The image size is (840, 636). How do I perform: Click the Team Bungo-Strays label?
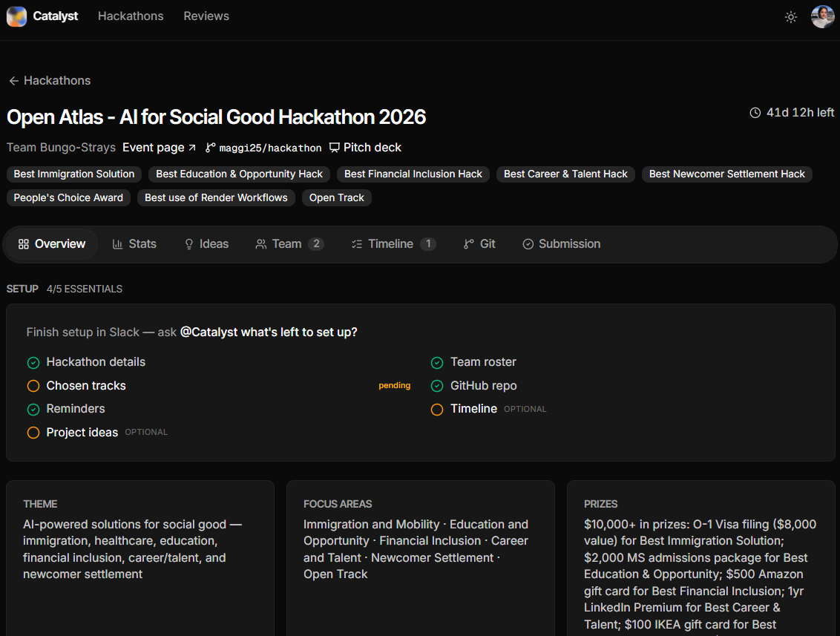61,148
